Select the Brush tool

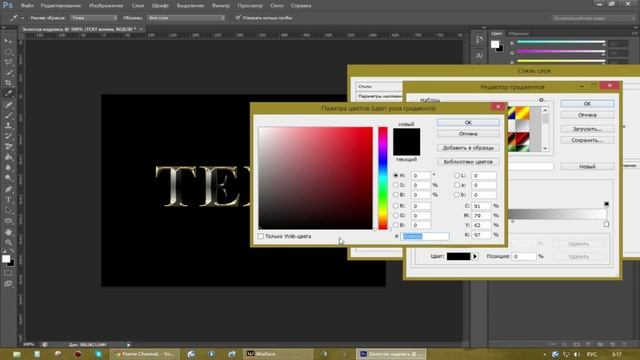[8, 115]
